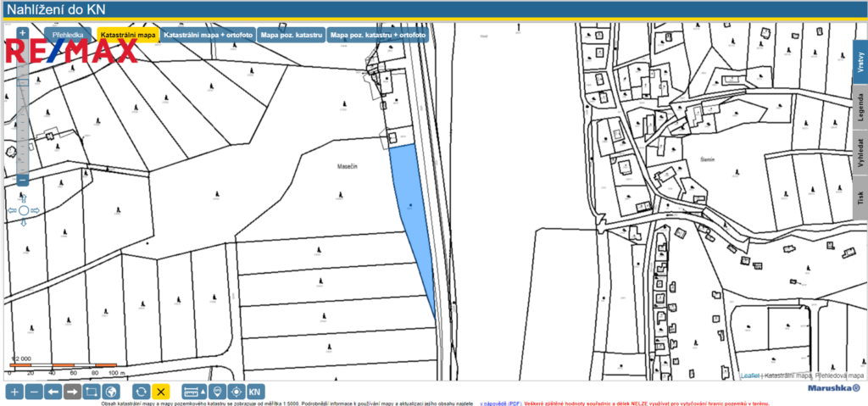Open the Tisk side panel
Viewport: 868px width, 406px height.
click(x=860, y=197)
